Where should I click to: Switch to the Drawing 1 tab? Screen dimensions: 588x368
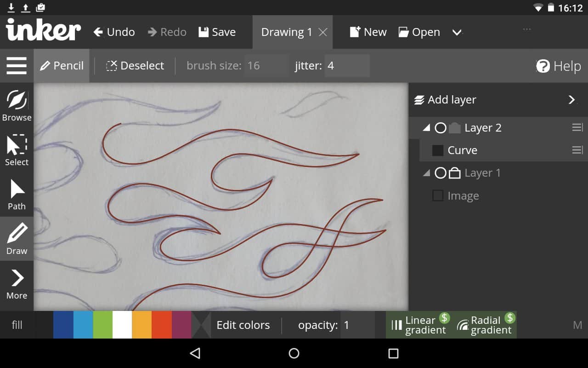pos(286,32)
